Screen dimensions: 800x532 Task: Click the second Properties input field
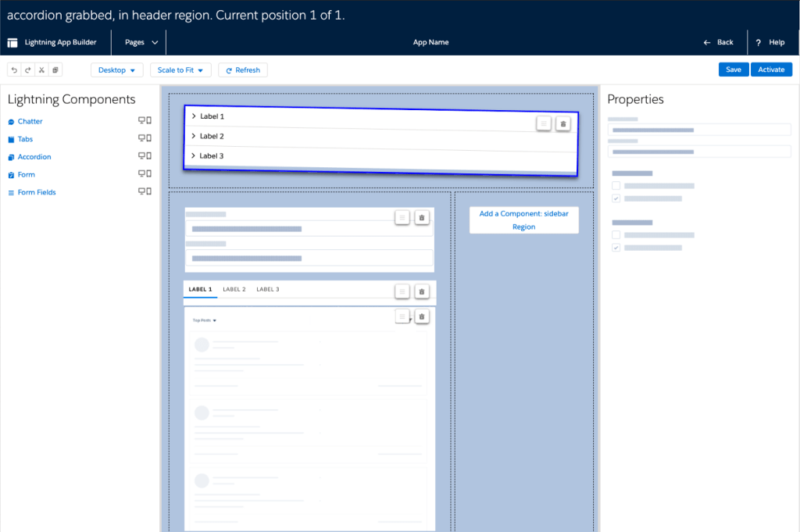[x=699, y=152]
